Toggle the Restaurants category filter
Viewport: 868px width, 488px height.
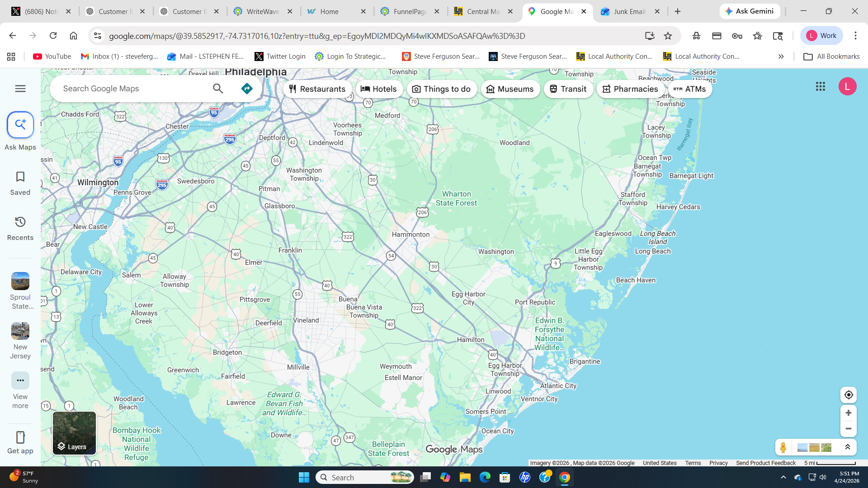pos(317,89)
